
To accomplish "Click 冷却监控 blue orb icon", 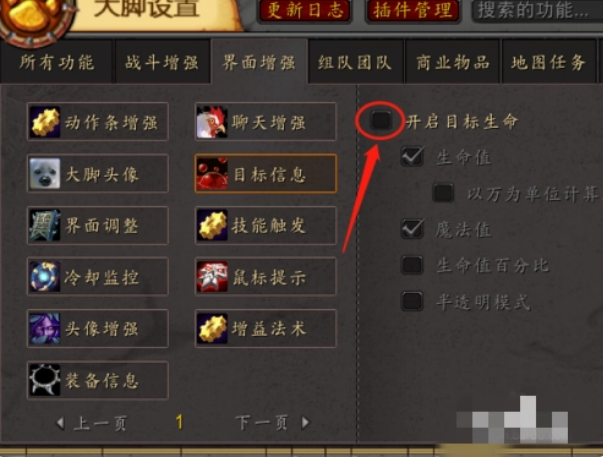I will point(45,277).
